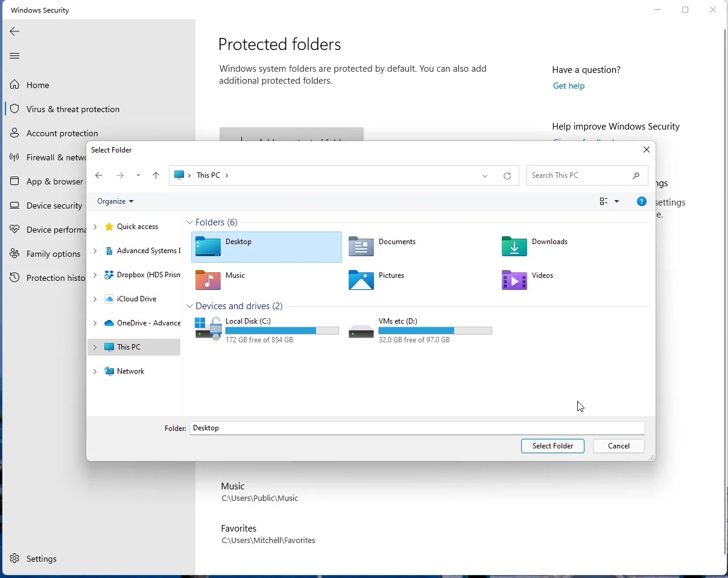Click This PC in the address bar
The image size is (728, 578).
[208, 175]
